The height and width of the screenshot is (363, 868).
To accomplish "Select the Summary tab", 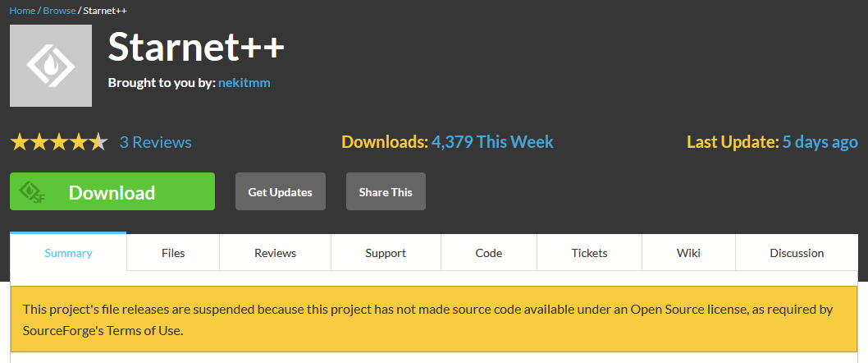I will point(68,253).
